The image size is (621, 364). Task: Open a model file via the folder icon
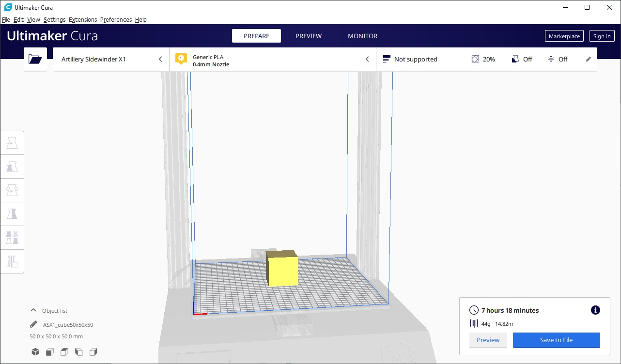pyautogui.click(x=35, y=59)
